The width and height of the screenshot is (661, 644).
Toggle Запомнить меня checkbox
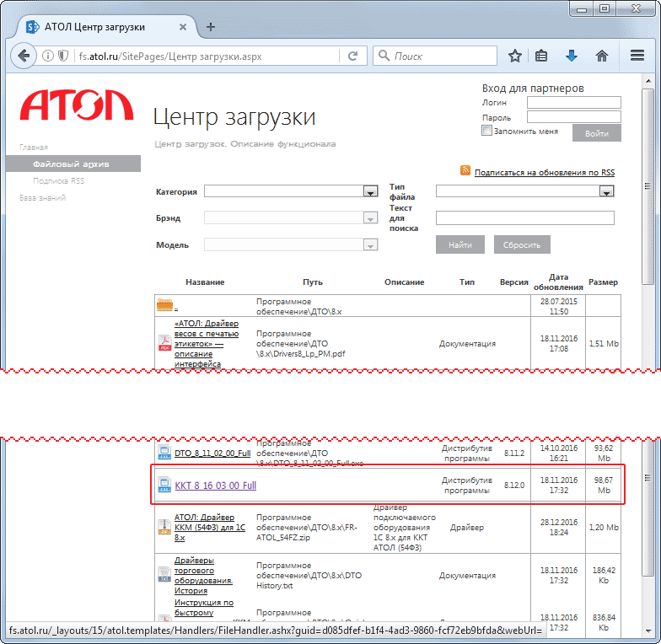[x=486, y=131]
